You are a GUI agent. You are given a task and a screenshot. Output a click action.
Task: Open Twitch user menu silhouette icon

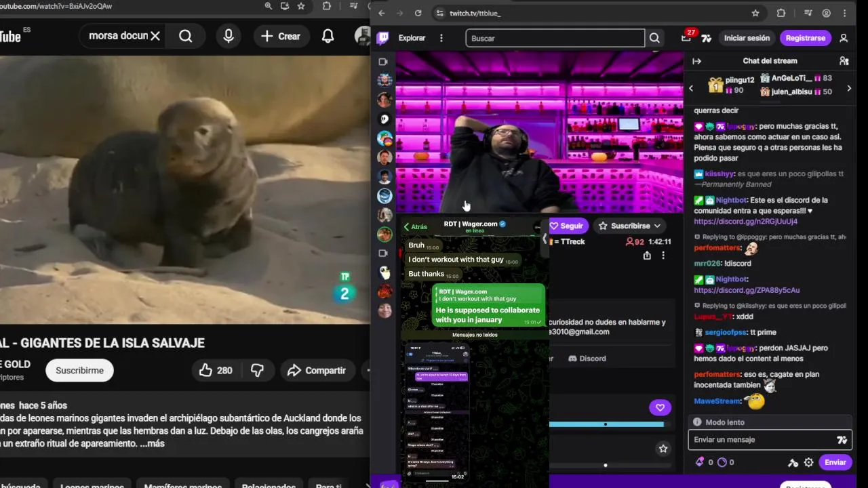(844, 38)
